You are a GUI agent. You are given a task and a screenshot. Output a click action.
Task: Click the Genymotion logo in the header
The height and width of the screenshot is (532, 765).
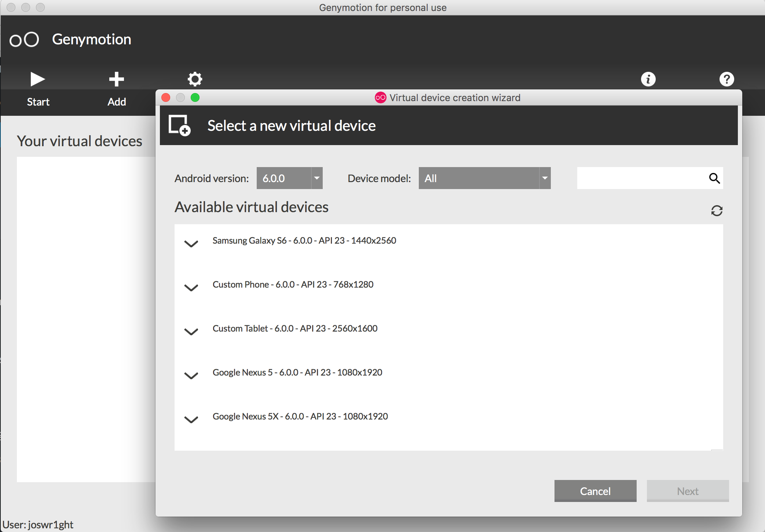click(24, 40)
